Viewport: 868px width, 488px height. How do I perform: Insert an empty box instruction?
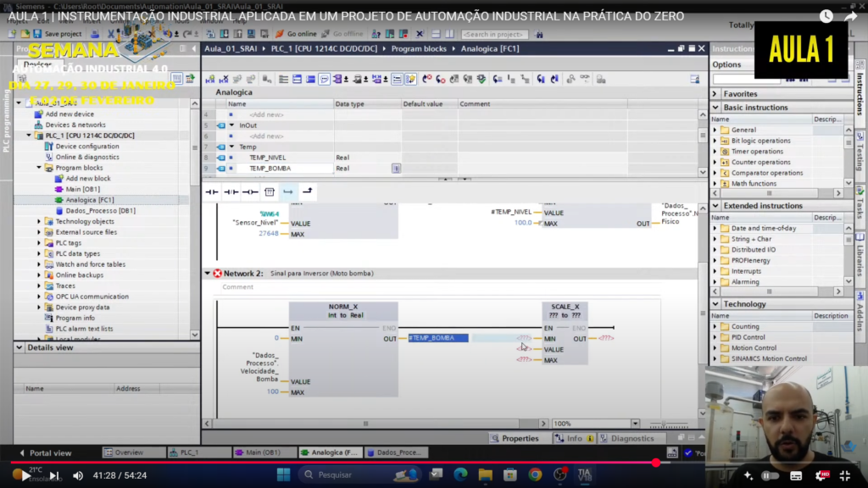coord(270,191)
